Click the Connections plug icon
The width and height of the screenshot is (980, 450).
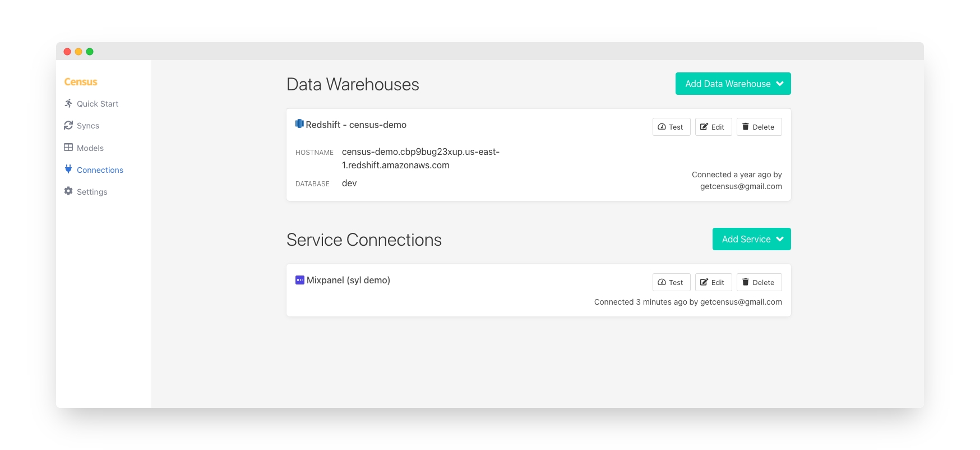pos(68,169)
